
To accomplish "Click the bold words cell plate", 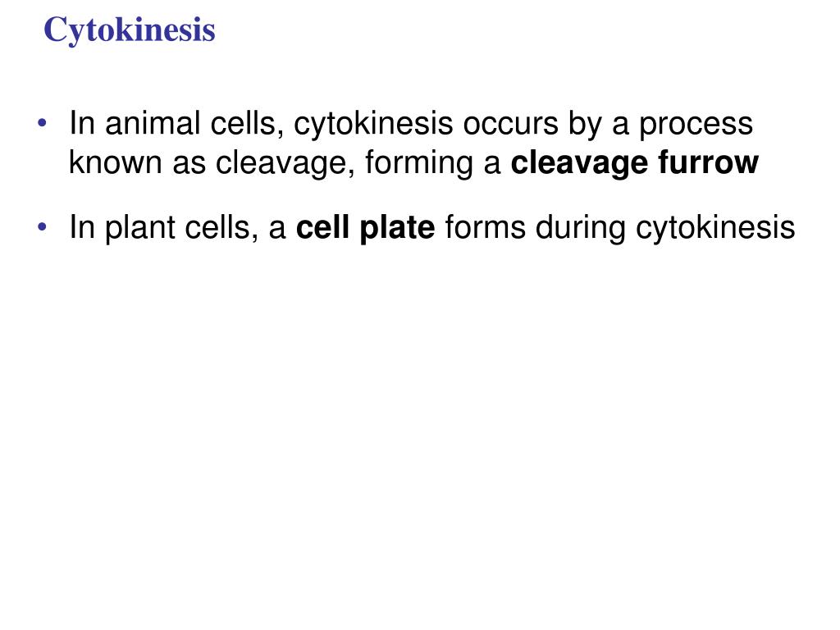I will (365, 228).
